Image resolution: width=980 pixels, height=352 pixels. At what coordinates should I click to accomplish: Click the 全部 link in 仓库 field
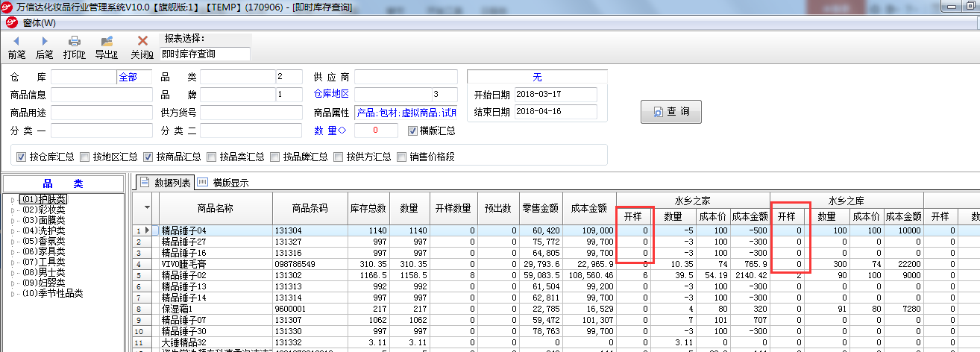[x=128, y=77]
